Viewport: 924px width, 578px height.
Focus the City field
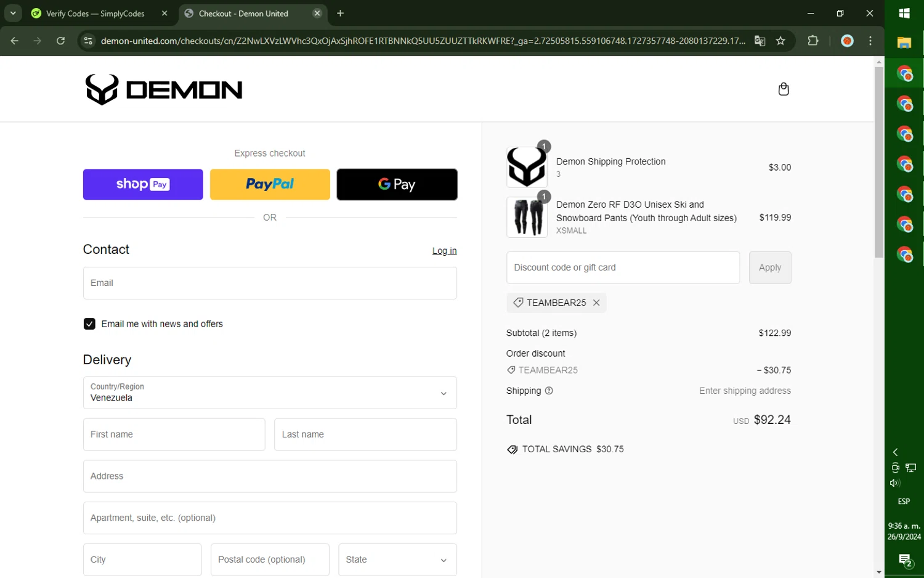142,560
